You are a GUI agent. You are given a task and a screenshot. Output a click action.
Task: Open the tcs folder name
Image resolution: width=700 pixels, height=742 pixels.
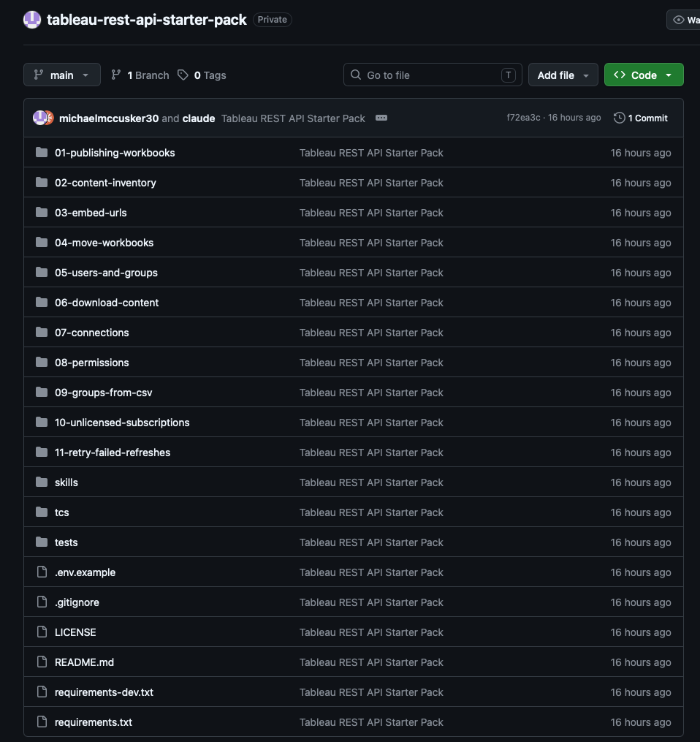click(x=62, y=512)
